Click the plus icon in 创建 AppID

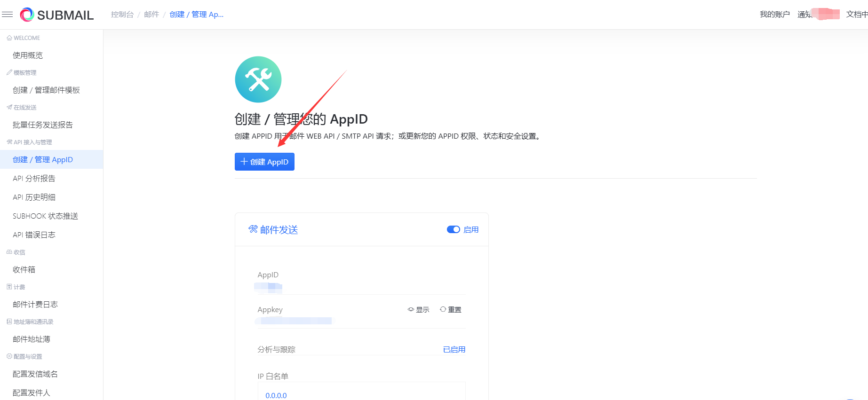click(244, 162)
